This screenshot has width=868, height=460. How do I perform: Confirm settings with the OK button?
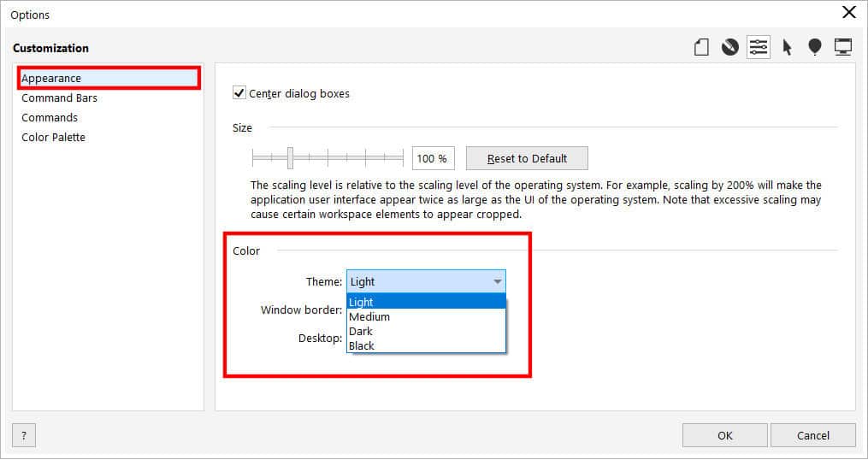click(x=724, y=435)
